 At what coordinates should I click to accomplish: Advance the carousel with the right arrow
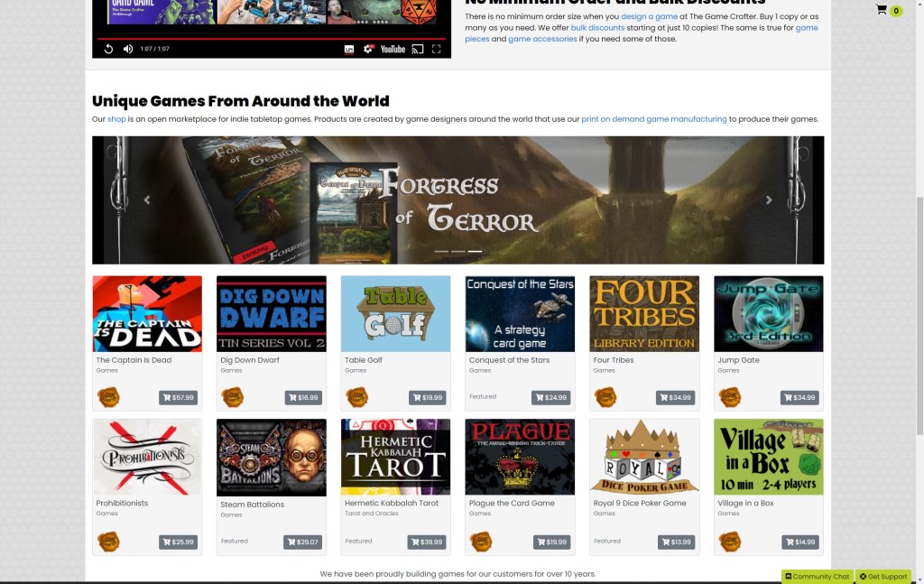pyautogui.click(x=769, y=199)
